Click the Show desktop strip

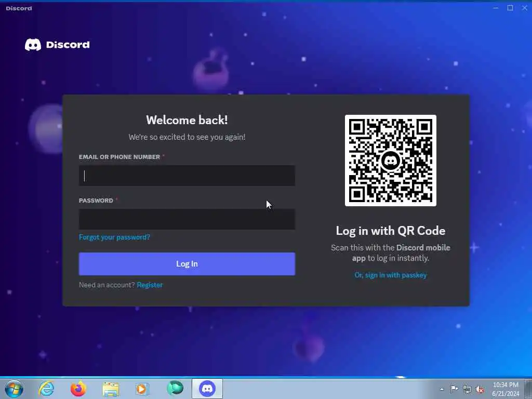(x=528, y=389)
